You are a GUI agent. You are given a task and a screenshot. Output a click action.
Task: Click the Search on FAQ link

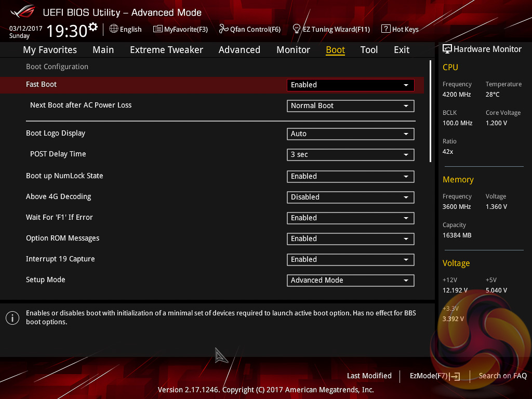click(x=502, y=376)
